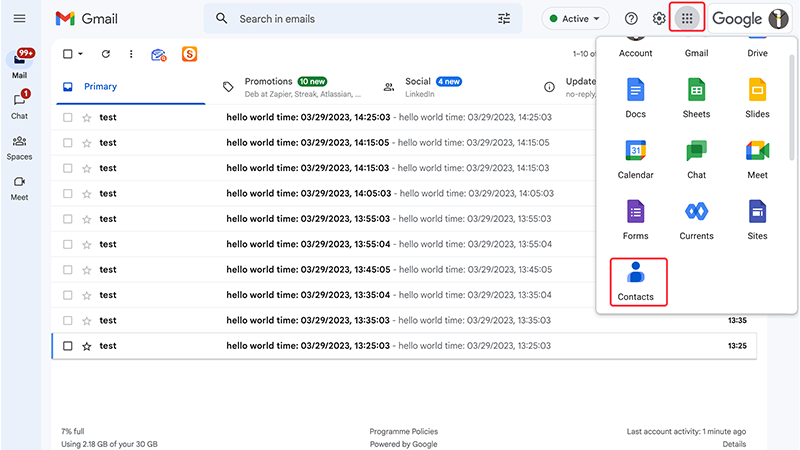
Task: Open the Settings gear icon
Action: click(659, 19)
